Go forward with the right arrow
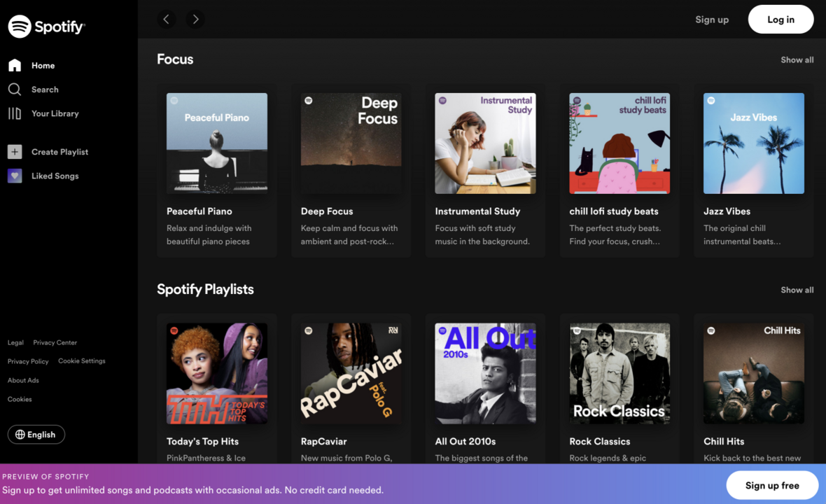 (x=195, y=20)
